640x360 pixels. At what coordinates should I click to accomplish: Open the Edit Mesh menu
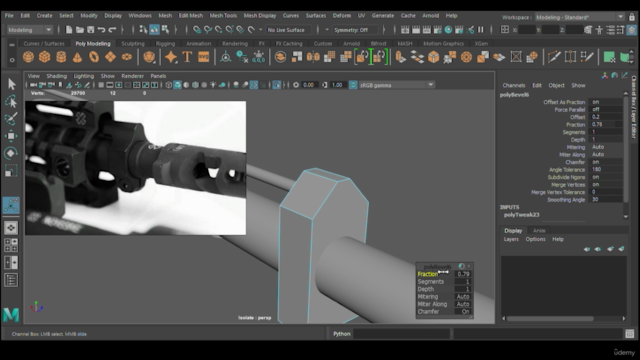(x=191, y=16)
